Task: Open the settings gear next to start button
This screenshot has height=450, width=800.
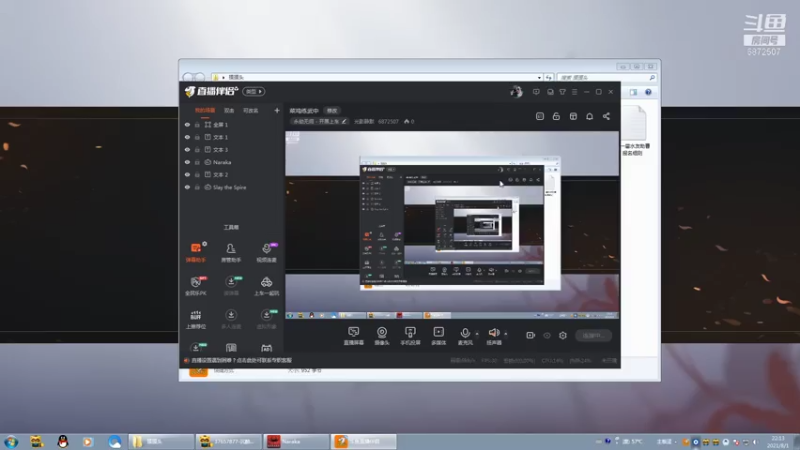Action: [x=563, y=335]
